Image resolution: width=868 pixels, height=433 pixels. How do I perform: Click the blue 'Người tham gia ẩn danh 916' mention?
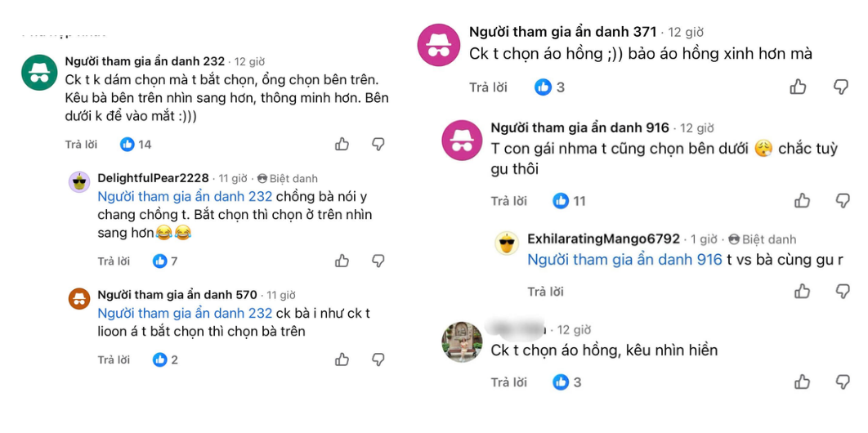tap(625, 259)
